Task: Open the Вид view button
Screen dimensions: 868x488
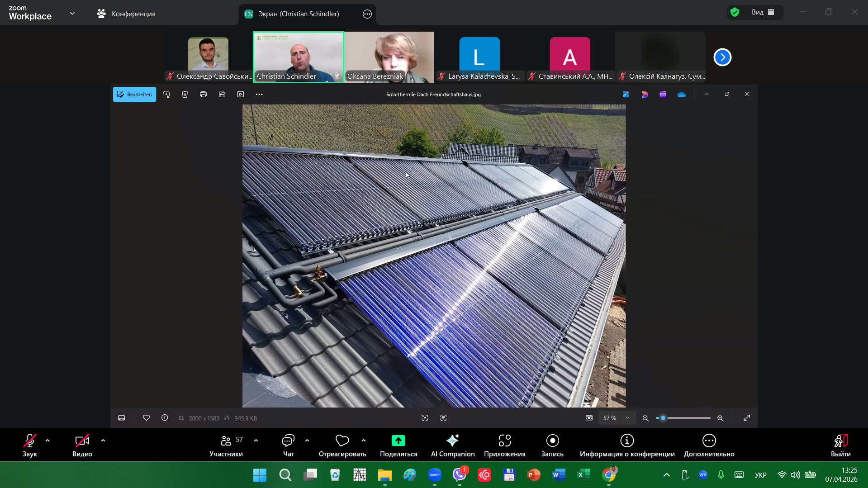Action: point(763,12)
